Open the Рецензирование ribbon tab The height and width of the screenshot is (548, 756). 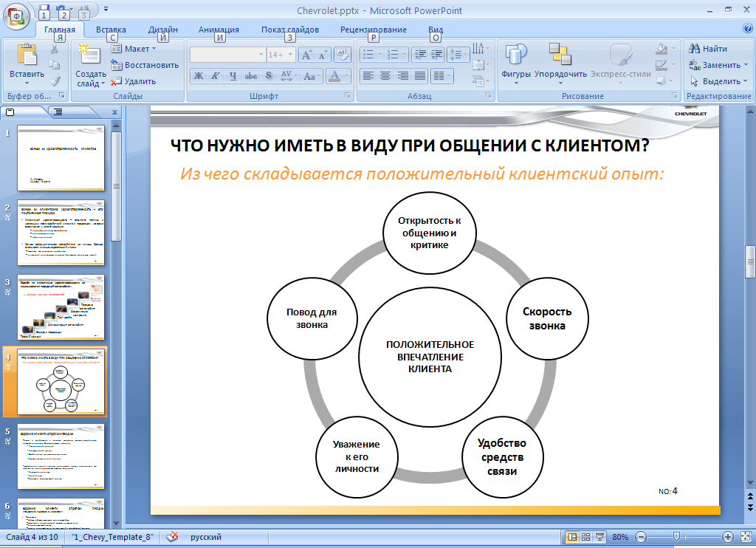pos(373,30)
